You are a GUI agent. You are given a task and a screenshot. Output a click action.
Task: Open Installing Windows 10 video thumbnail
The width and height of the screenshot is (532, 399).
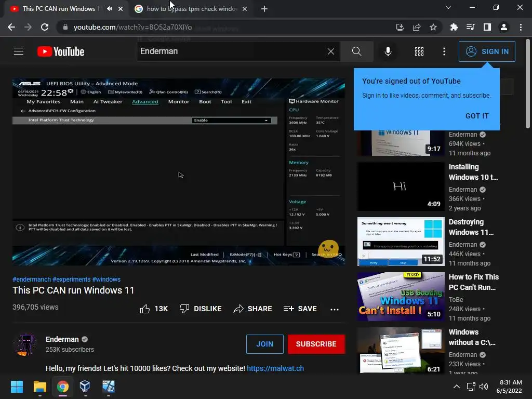pos(401,187)
